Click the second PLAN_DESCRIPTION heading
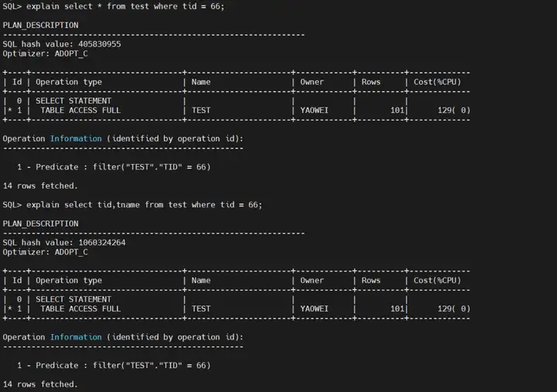This screenshot has height=392, width=557. pyautogui.click(x=40, y=223)
